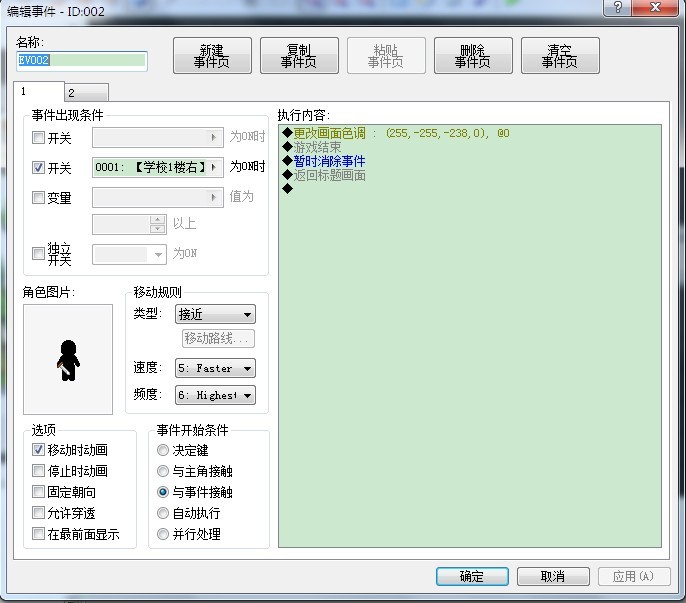This screenshot has height=603, width=686.
Task: Open the switch selector 0001:【学校1楼右】
Action: (x=158, y=167)
